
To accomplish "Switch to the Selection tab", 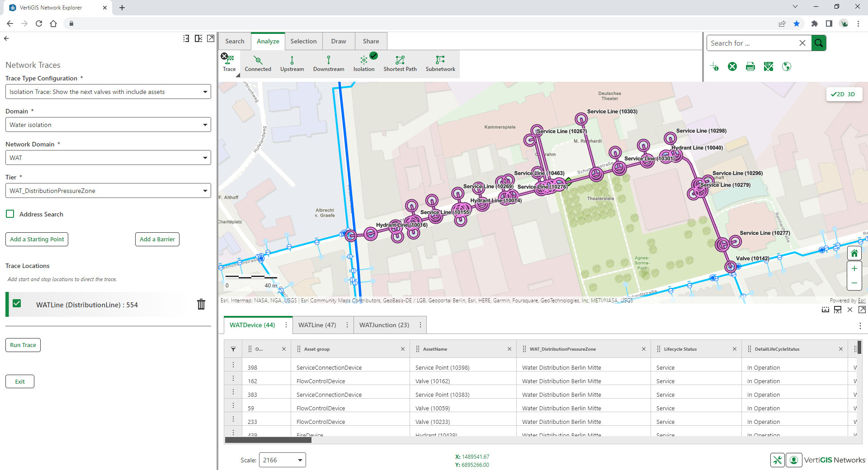I will 303,41.
